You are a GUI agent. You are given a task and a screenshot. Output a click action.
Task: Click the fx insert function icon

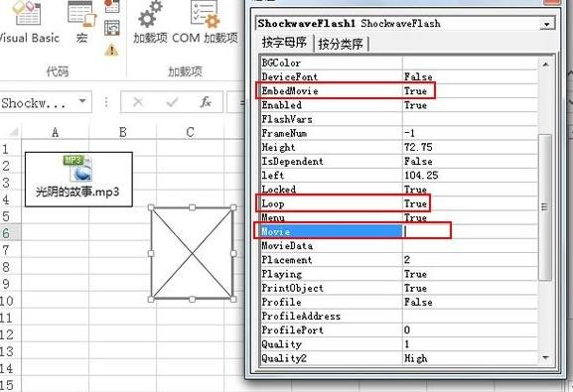tap(206, 102)
